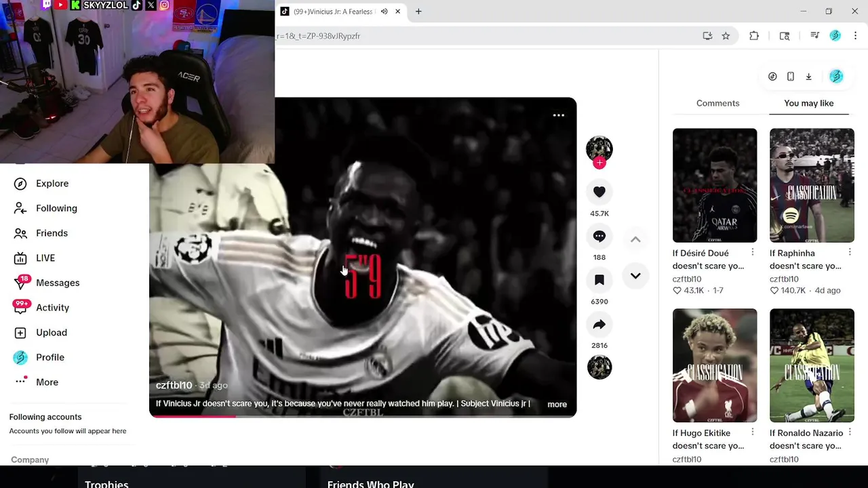
Task: Open the Chrome three-dot menu
Action: tap(855, 36)
